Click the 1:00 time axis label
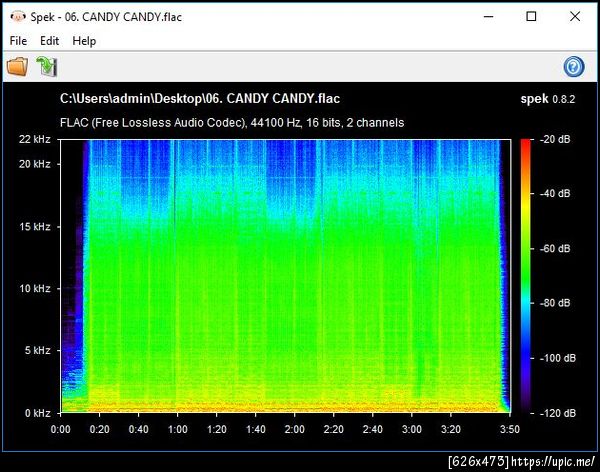The image size is (600, 472). [178, 429]
